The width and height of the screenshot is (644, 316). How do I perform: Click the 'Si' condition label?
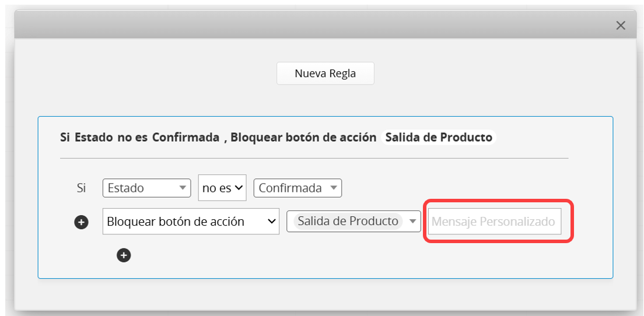[82, 188]
